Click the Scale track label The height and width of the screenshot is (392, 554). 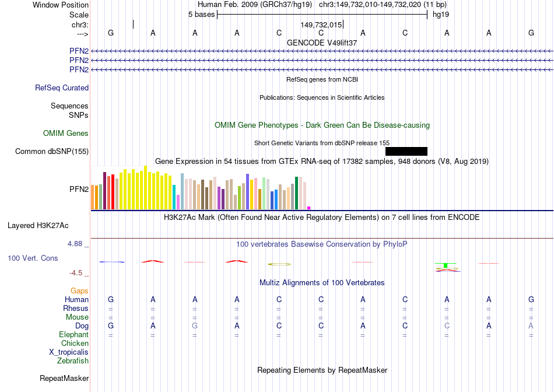pos(79,15)
